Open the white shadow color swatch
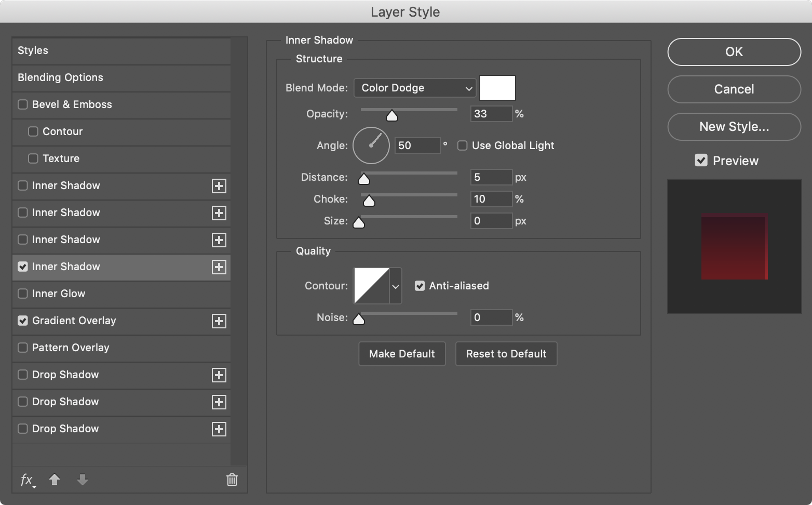Viewport: 812px width, 505px height. [x=497, y=88]
